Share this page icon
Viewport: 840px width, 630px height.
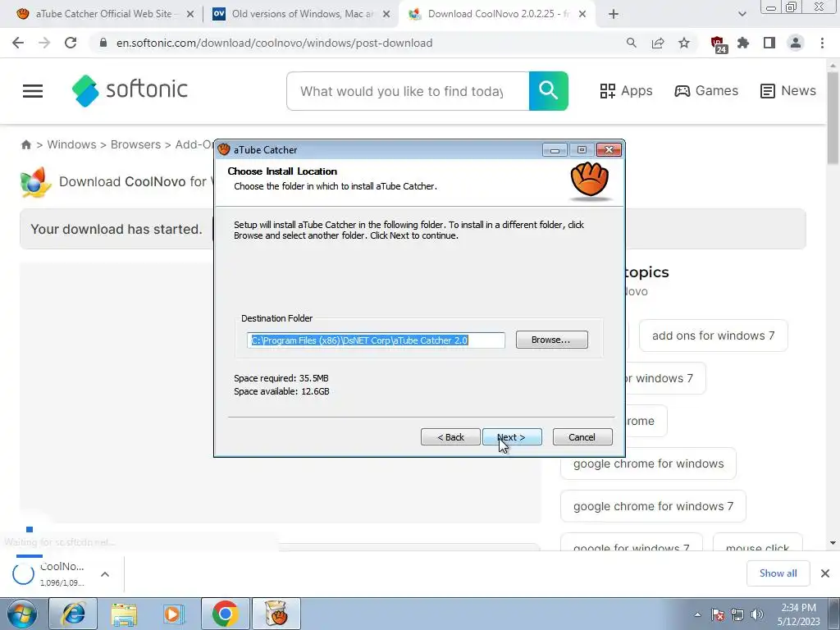658,43
